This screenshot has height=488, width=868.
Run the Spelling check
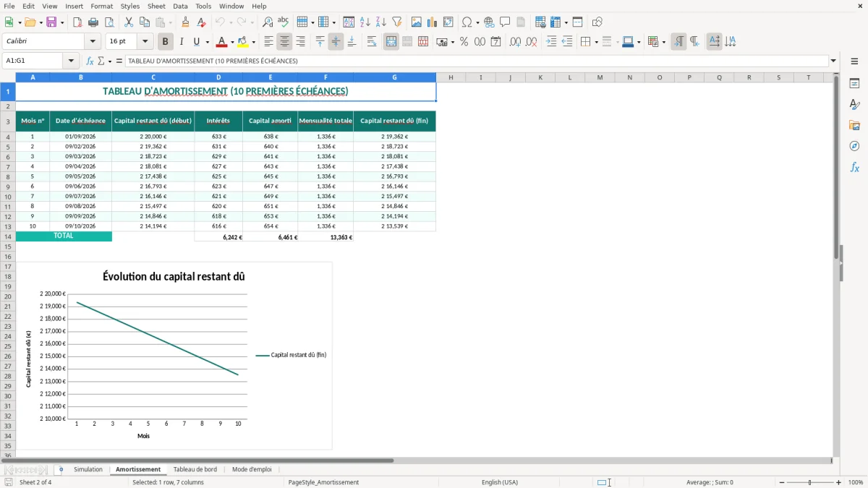click(284, 22)
